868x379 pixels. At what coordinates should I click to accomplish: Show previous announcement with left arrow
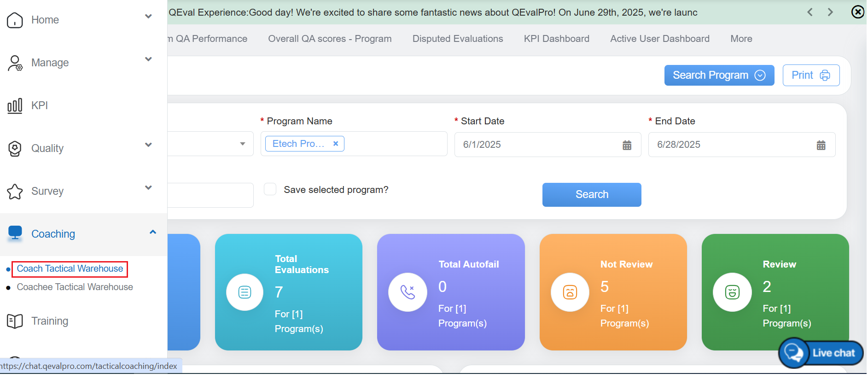tap(810, 12)
